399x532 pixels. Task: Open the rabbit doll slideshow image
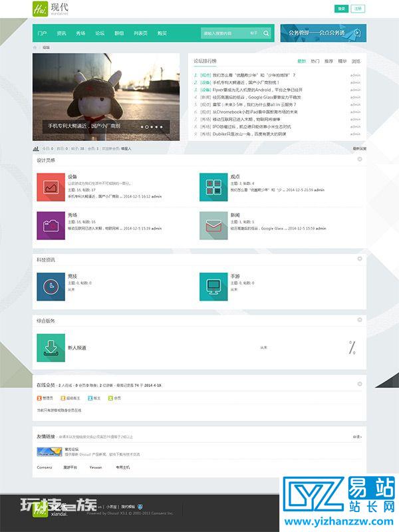click(x=106, y=97)
